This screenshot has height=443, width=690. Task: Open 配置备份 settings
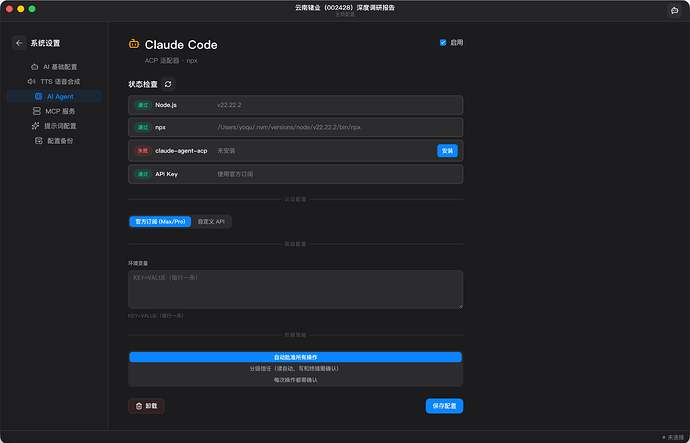(54, 141)
